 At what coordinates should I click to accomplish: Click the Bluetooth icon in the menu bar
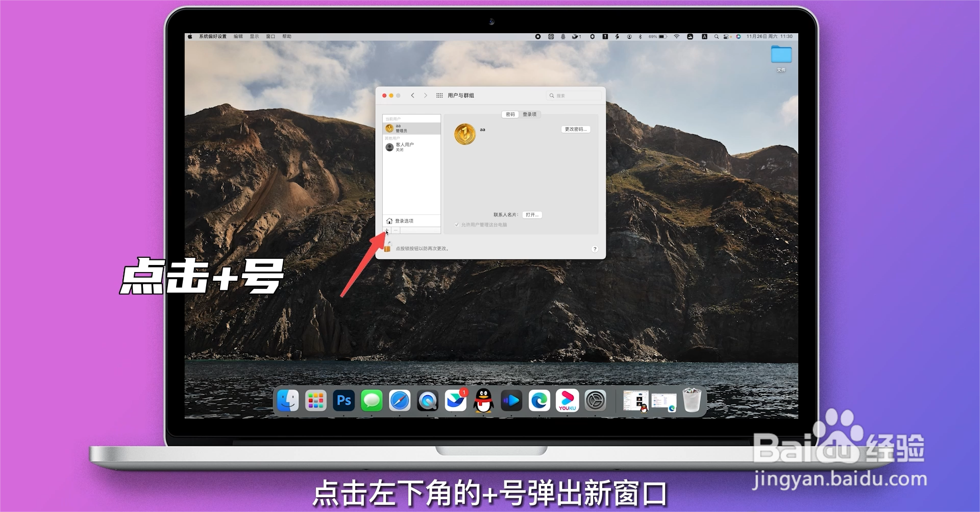(x=641, y=36)
